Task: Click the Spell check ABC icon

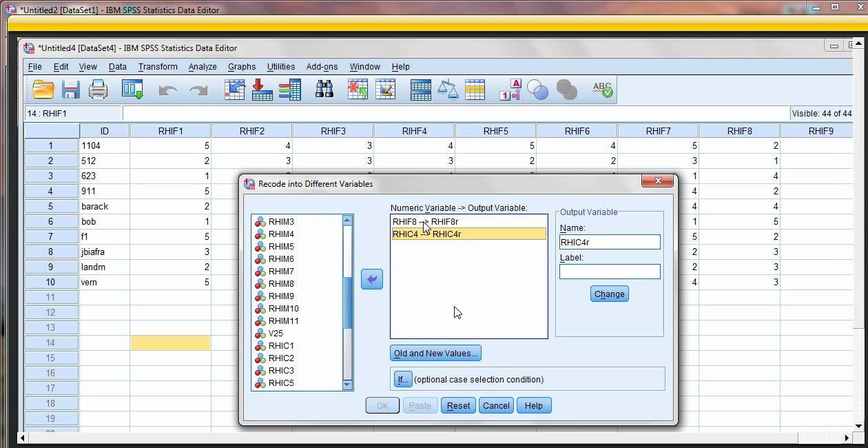Action: coord(602,90)
